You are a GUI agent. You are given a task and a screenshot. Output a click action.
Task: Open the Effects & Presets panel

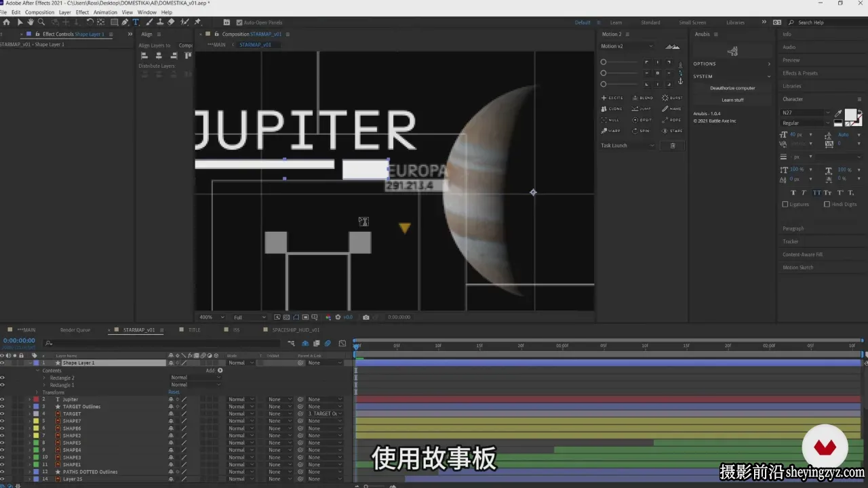pos(800,73)
